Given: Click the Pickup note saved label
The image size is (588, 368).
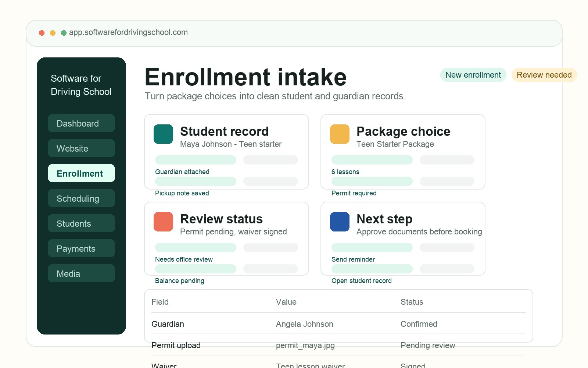Looking at the screenshot, I should [182, 193].
